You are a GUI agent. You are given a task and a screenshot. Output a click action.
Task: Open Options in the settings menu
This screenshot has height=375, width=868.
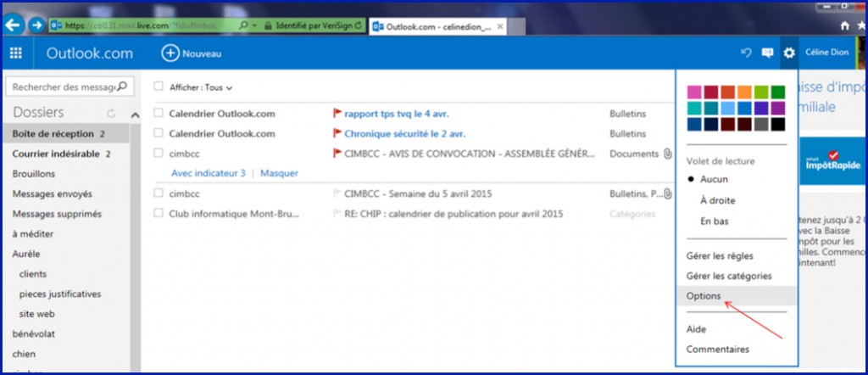click(x=704, y=296)
